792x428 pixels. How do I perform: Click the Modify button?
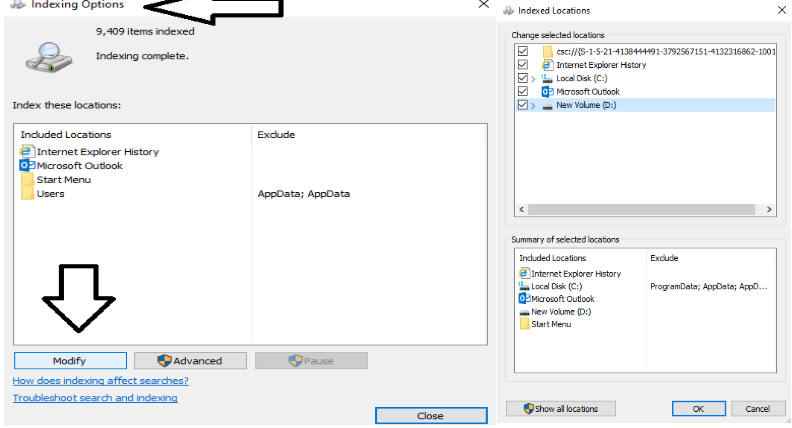[70, 361]
